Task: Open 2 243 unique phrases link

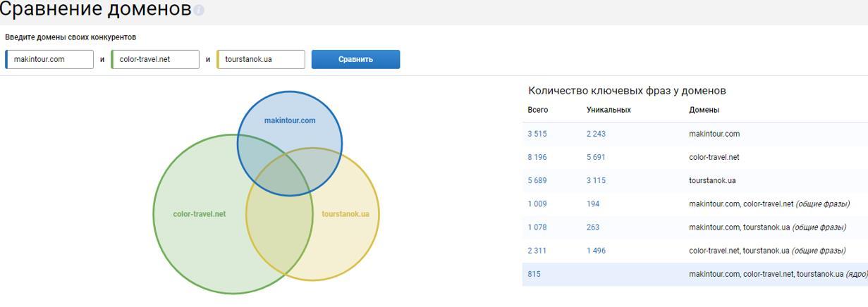Action: (596, 134)
